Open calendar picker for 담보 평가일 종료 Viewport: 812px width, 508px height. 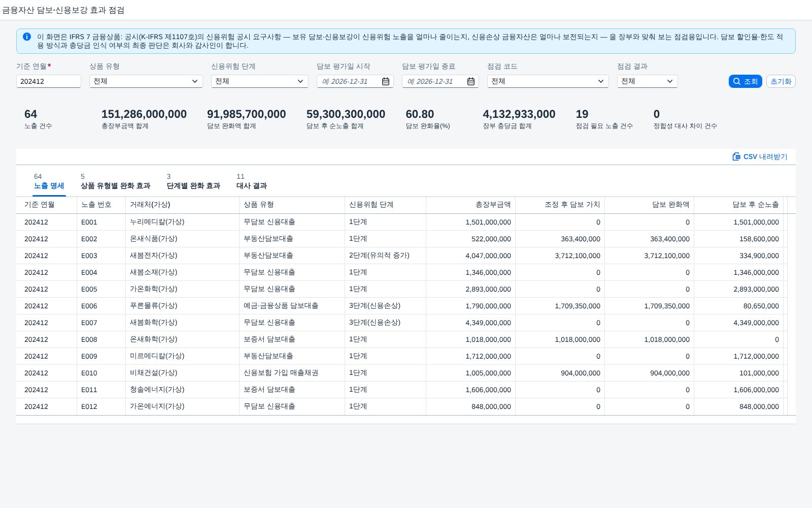point(471,81)
